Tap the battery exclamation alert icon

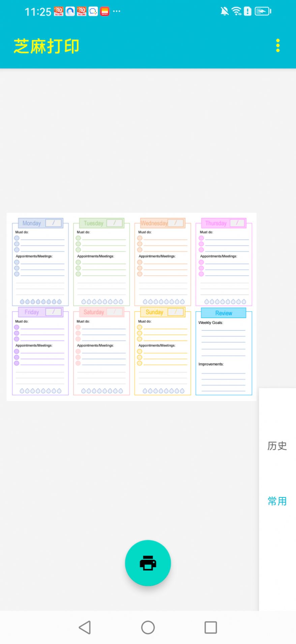tap(248, 11)
